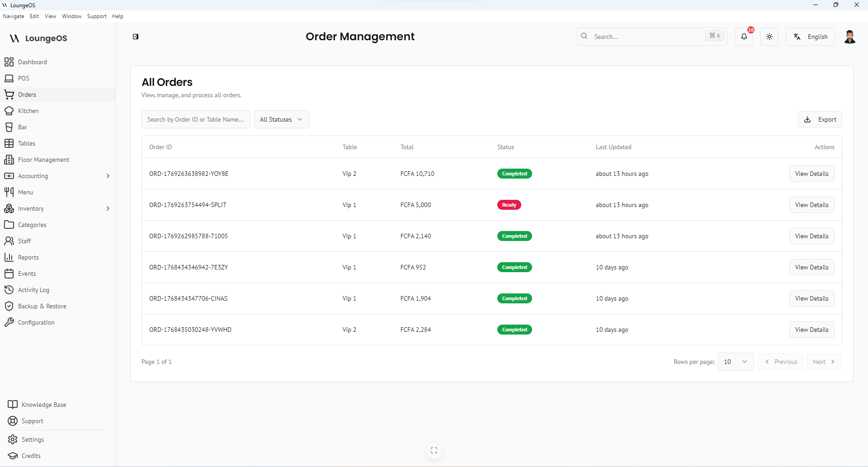Open the Knowledge Base book icon

[x=13, y=405]
